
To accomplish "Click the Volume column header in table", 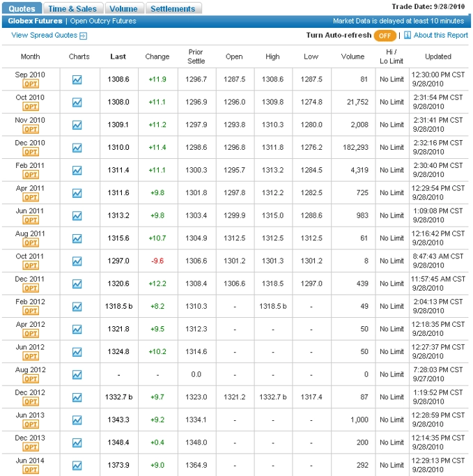I will pos(352,56).
